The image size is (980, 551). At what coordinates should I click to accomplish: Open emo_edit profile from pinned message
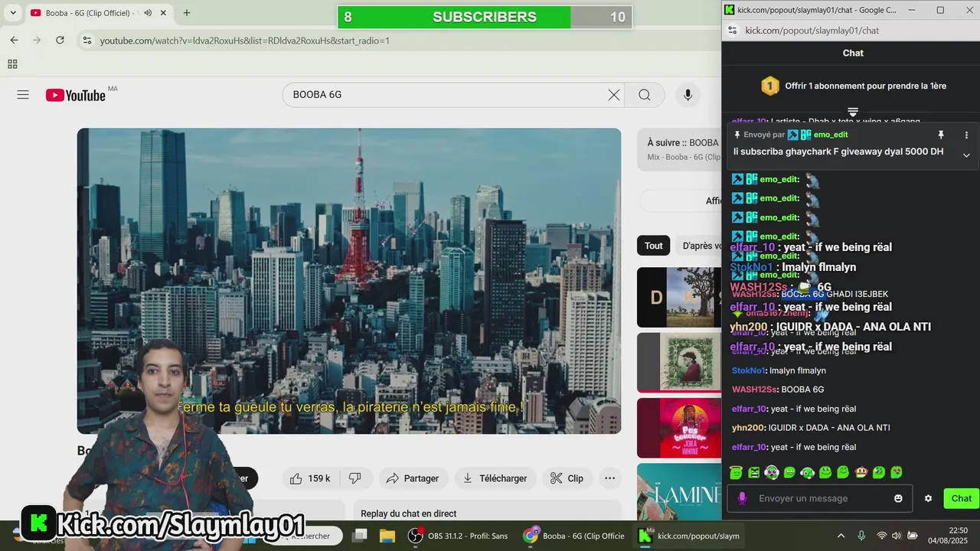point(831,135)
